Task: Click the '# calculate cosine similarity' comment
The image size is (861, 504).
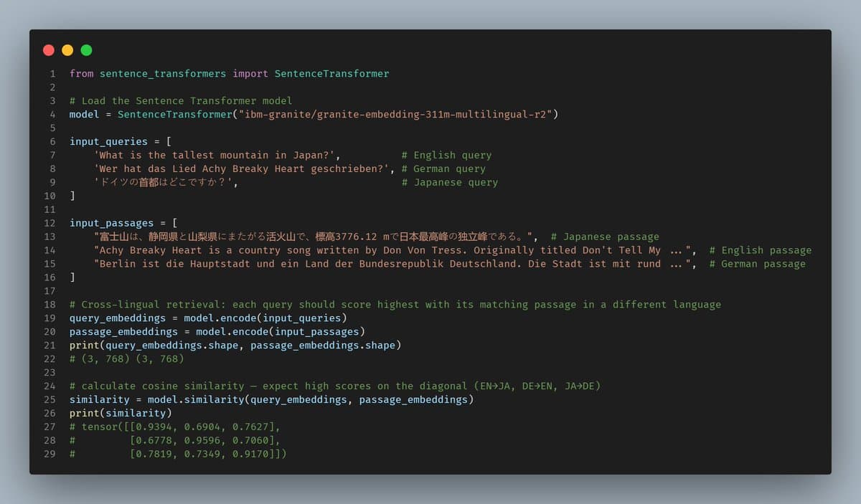Action: pyautogui.click(x=335, y=386)
